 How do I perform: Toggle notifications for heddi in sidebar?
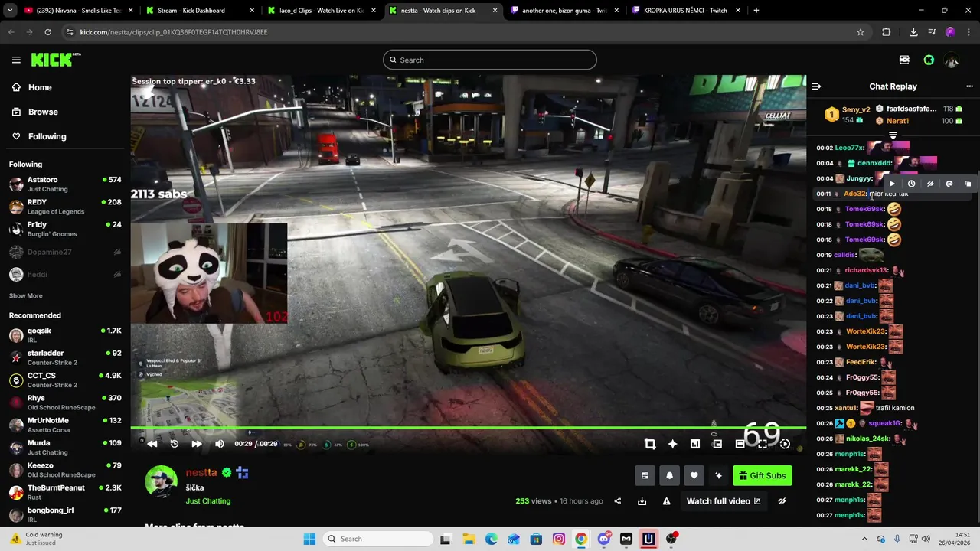click(x=117, y=274)
